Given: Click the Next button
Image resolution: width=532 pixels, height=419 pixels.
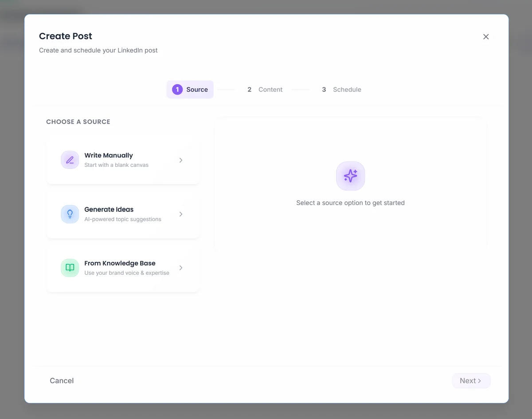Looking at the screenshot, I should [x=471, y=380].
